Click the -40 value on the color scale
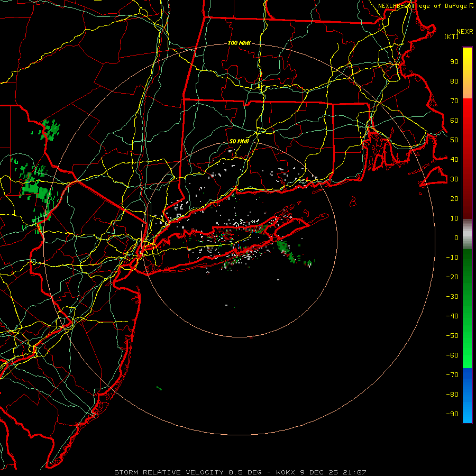This screenshot has height=476, width=476. 452,316
